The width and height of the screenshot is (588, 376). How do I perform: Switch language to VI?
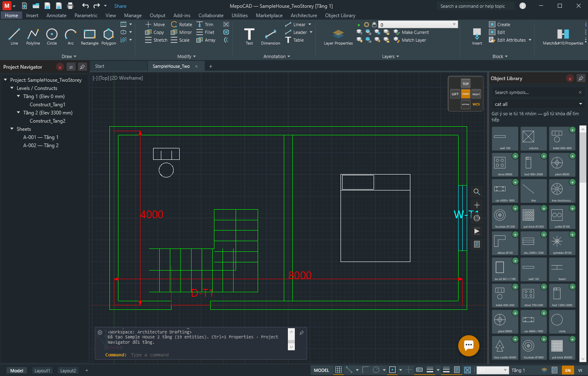click(580, 370)
